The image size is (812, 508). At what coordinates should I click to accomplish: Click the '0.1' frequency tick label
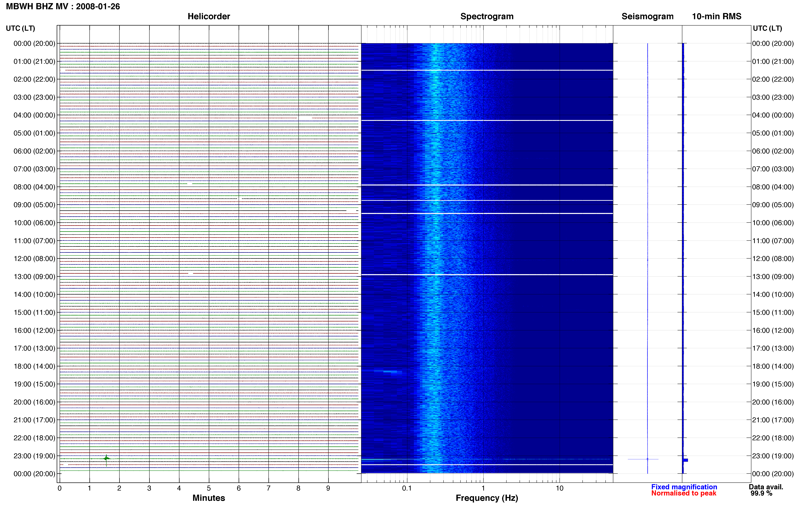click(407, 488)
